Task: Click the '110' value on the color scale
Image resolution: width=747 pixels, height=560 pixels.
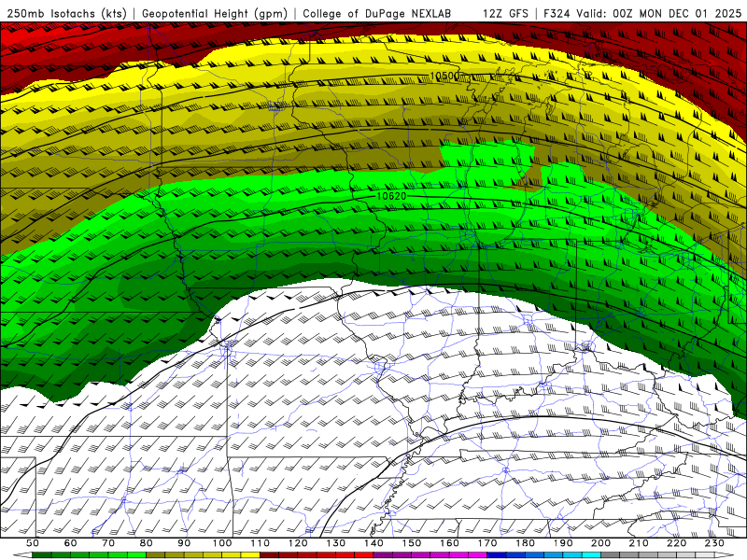Action: click(261, 543)
